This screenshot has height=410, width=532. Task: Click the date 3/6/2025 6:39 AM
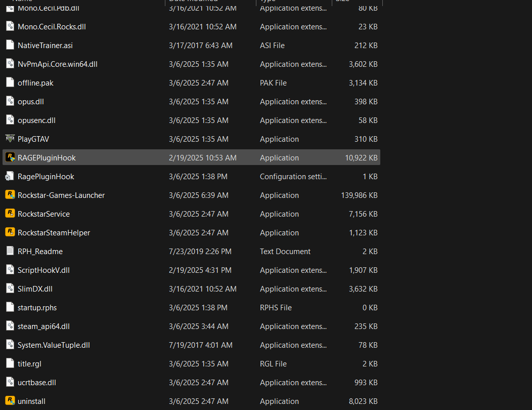click(198, 195)
